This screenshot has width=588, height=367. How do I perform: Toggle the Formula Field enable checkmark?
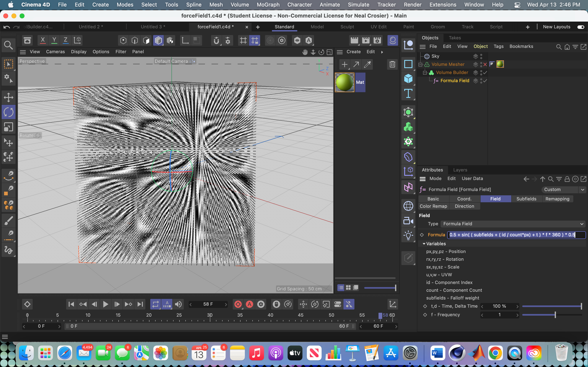(x=485, y=81)
